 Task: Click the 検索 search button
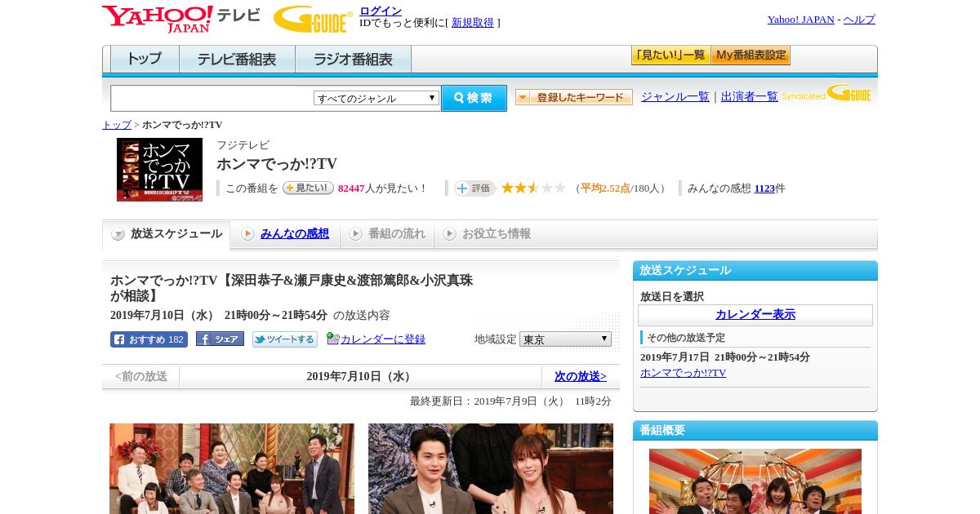[x=474, y=98]
